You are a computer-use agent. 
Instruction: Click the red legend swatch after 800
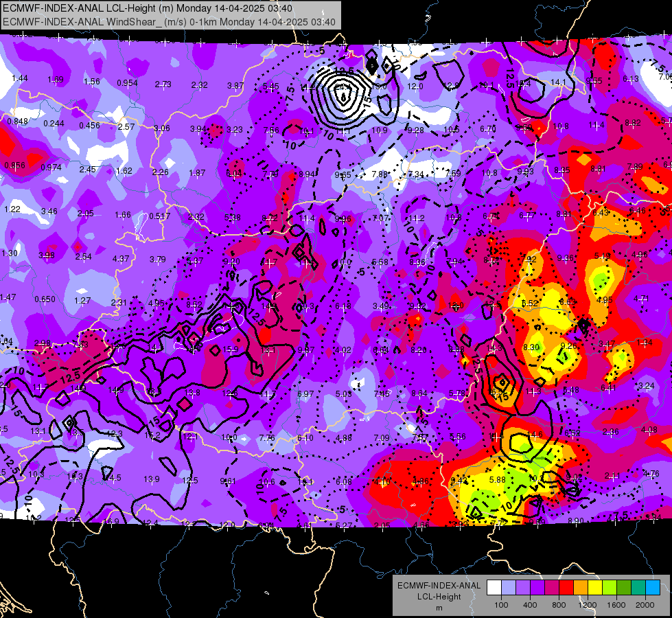click(566, 588)
